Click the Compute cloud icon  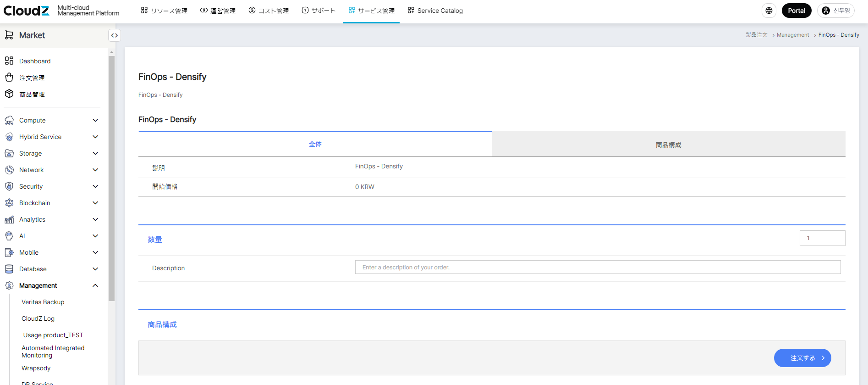pos(9,120)
